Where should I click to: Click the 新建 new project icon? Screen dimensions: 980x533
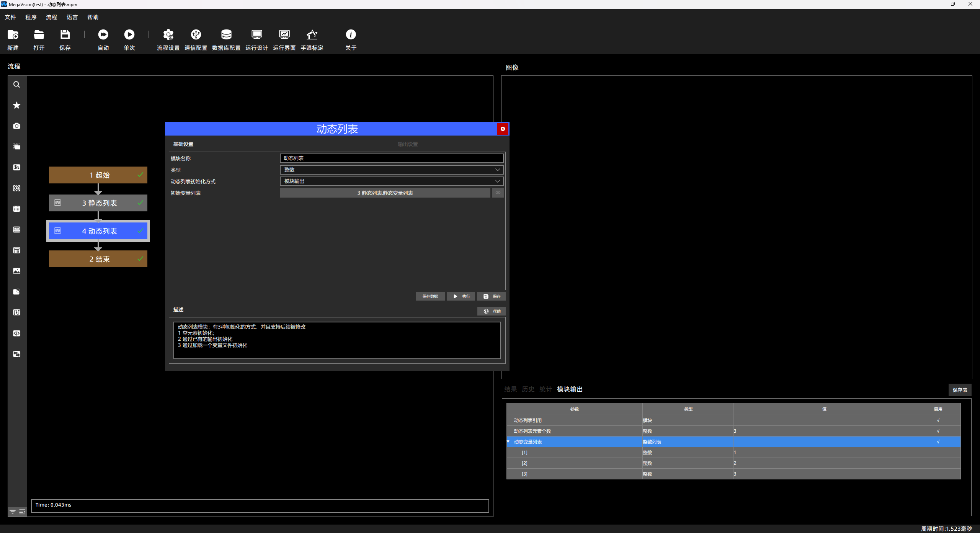(13, 35)
